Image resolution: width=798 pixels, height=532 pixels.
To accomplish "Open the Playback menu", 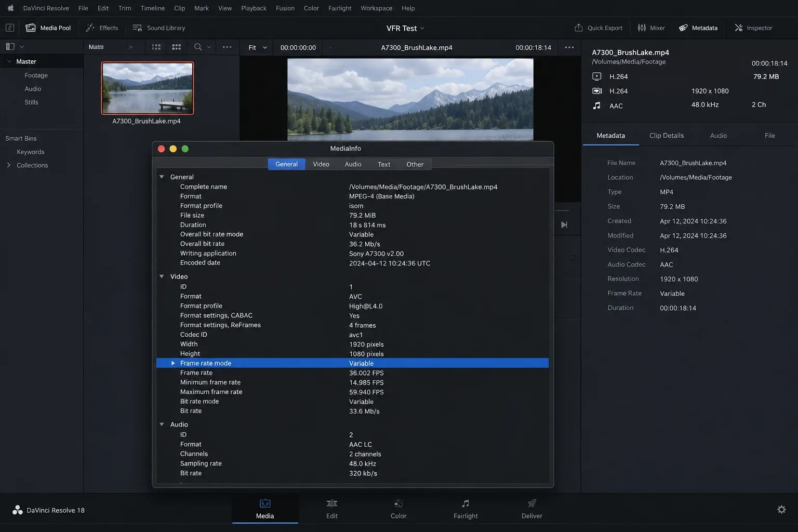I will (254, 8).
